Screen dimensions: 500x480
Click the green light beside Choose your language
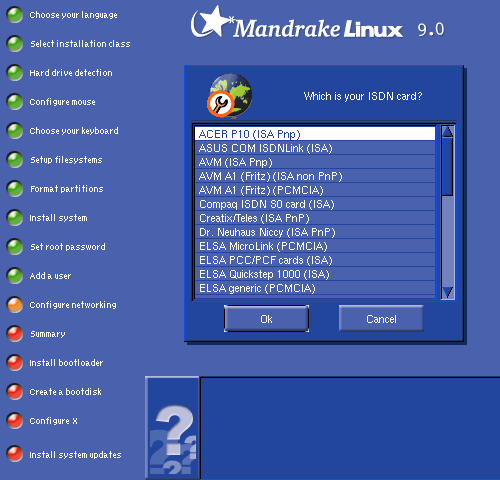click(x=15, y=15)
